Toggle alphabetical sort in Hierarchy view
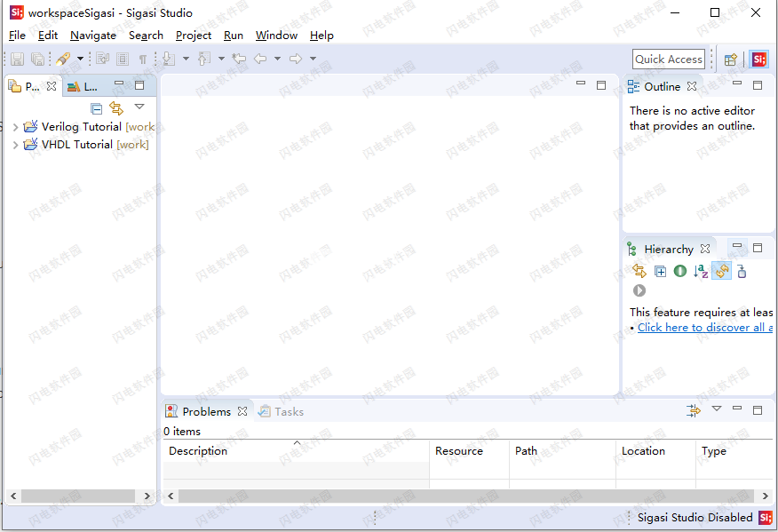Screen dimensions: 778x532 point(701,271)
